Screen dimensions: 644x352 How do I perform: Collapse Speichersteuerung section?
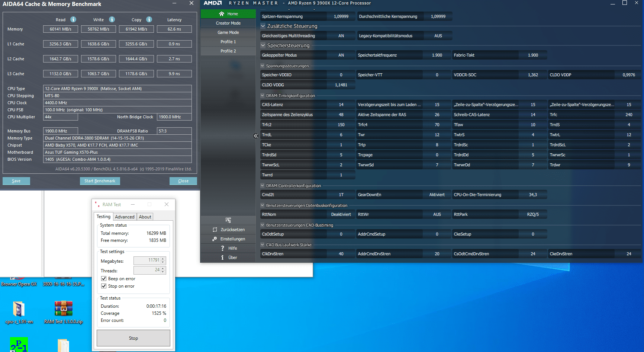[x=263, y=45]
